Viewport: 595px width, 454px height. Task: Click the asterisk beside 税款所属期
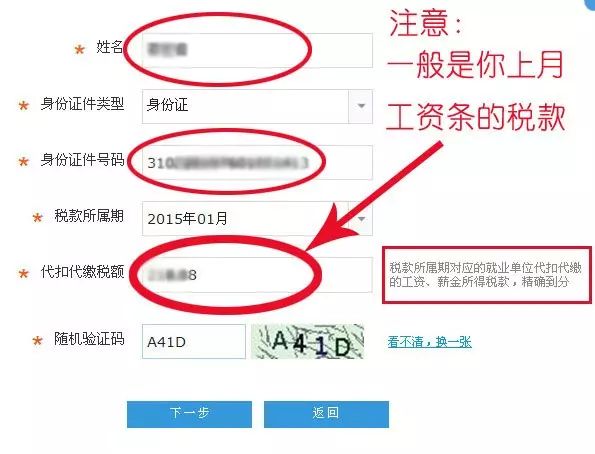[x=37, y=218]
